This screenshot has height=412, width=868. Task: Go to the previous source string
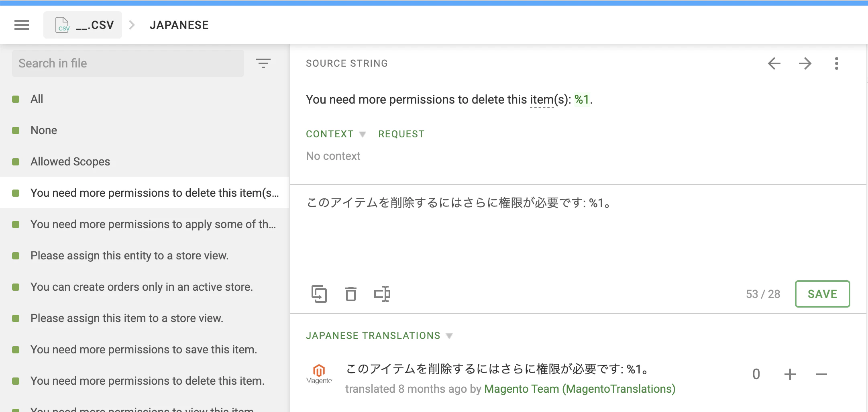[x=774, y=63]
